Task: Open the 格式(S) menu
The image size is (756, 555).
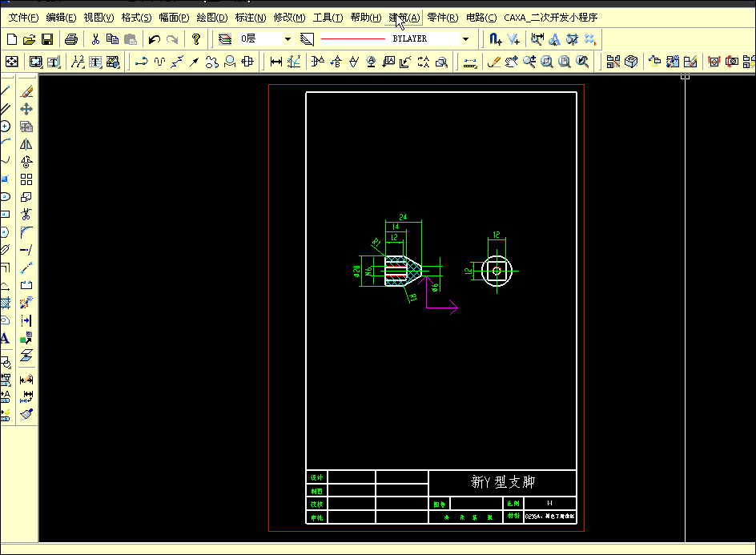Action: (x=136, y=18)
